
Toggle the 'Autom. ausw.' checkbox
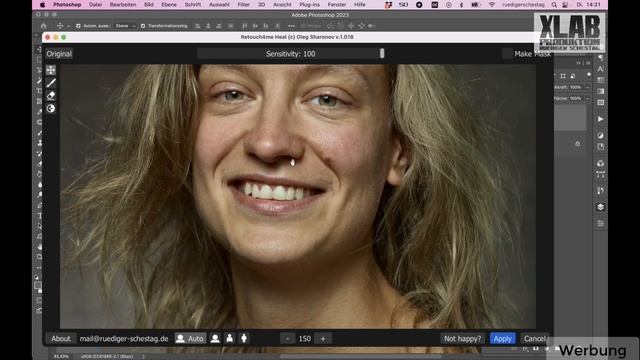coord(78,26)
